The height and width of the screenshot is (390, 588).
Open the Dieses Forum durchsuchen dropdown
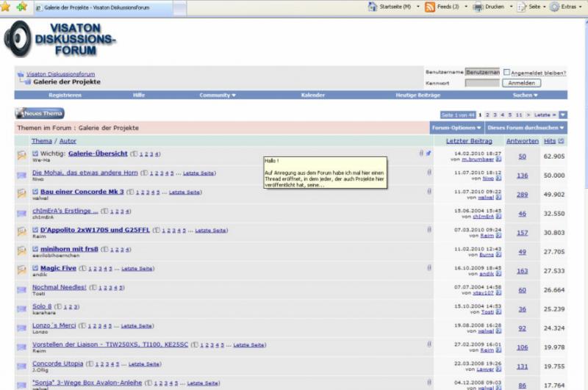tap(526, 127)
